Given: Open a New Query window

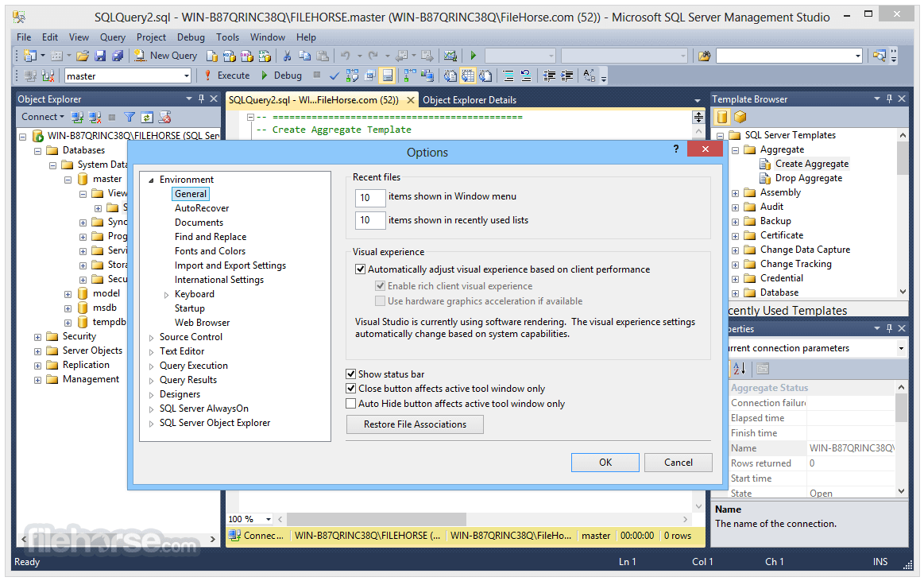Looking at the screenshot, I should [x=166, y=55].
